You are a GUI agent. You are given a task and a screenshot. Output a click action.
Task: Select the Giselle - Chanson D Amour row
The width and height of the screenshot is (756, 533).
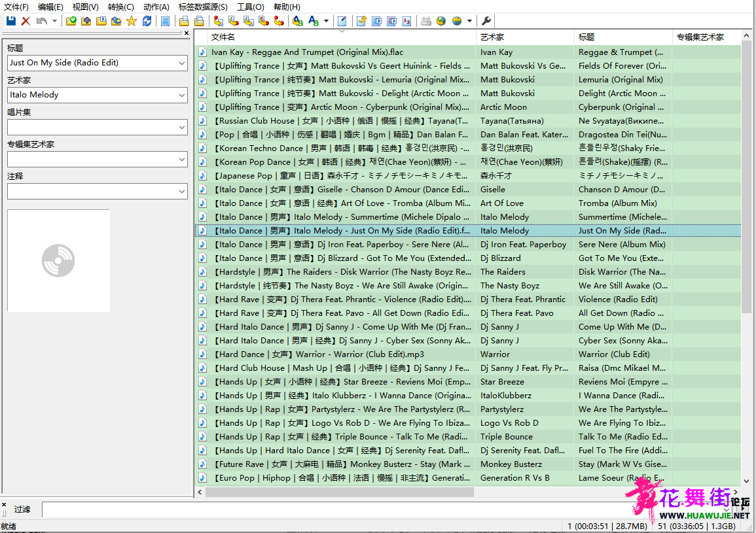(x=469, y=190)
